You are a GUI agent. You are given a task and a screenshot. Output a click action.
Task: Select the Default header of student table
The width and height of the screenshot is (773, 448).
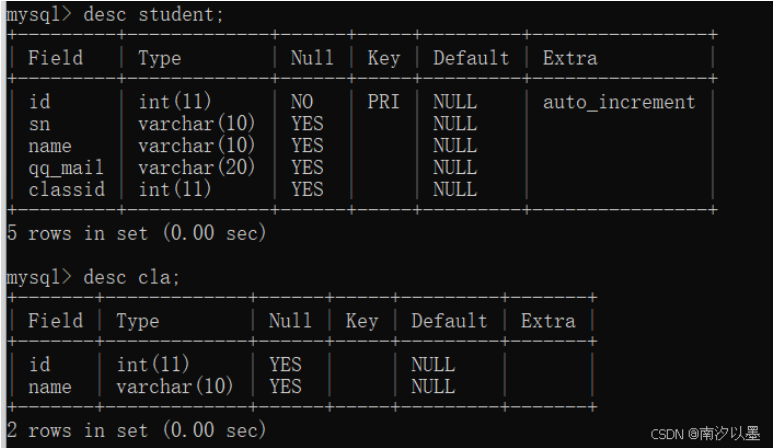click(x=470, y=58)
